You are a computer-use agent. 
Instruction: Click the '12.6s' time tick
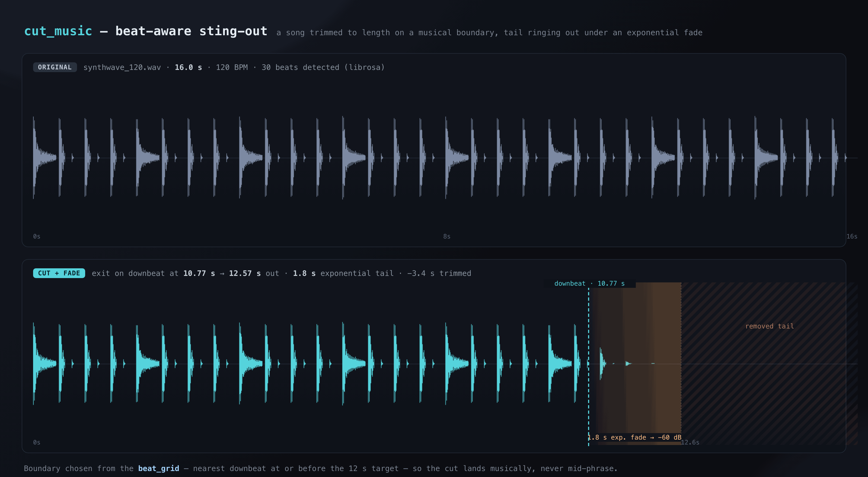click(x=690, y=442)
